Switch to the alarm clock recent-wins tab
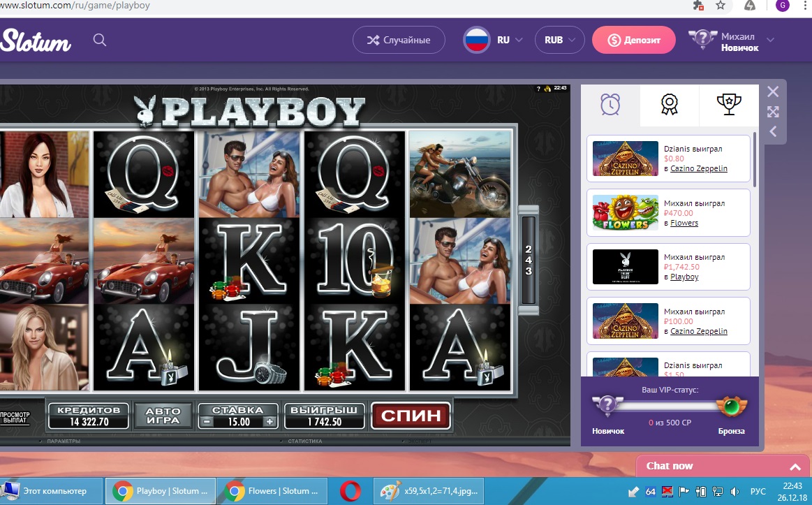The image size is (812, 505). point(610,105)
